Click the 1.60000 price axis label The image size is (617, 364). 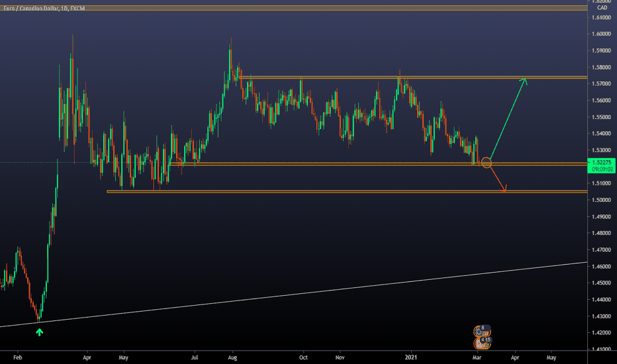click(x=601, y=34)
